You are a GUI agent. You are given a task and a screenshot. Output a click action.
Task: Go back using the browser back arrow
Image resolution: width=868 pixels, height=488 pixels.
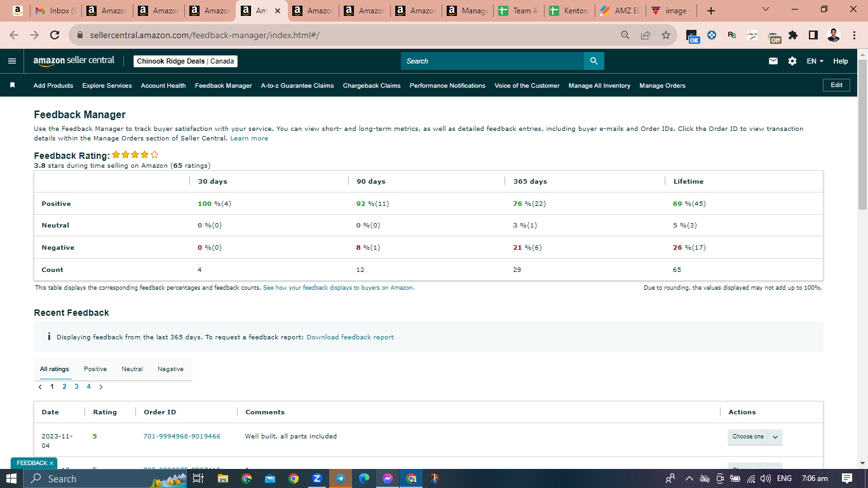(14, 36)
